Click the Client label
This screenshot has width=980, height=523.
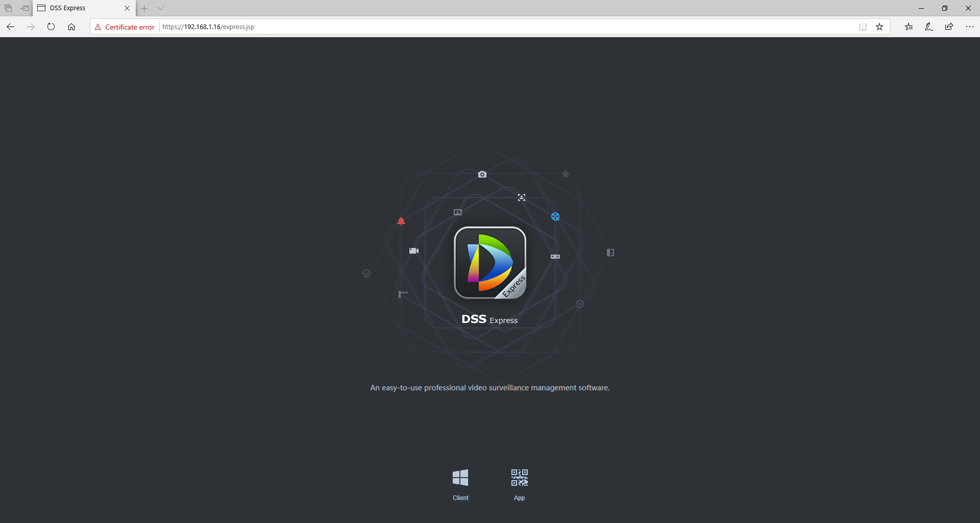(460, 498)
